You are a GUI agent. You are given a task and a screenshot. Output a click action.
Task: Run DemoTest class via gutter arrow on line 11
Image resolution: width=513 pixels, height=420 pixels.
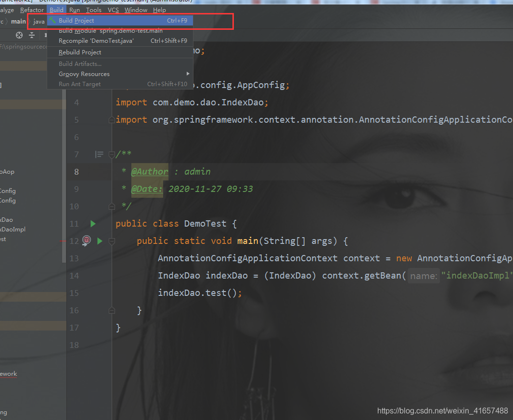pos(93,224)
